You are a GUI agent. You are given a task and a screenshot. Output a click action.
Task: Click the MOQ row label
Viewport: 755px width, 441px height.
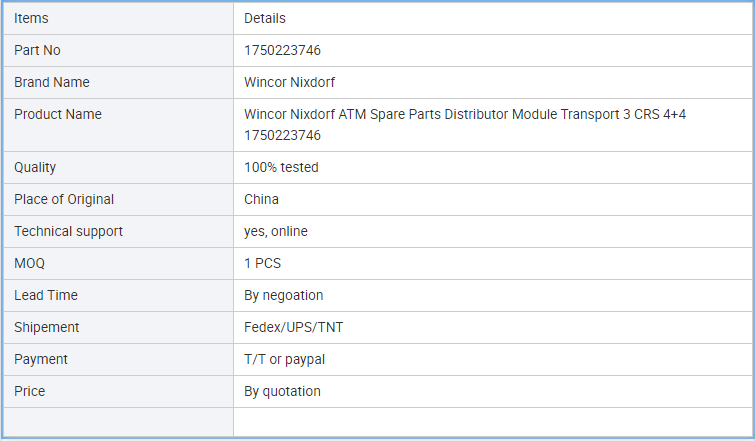(29, 263)
